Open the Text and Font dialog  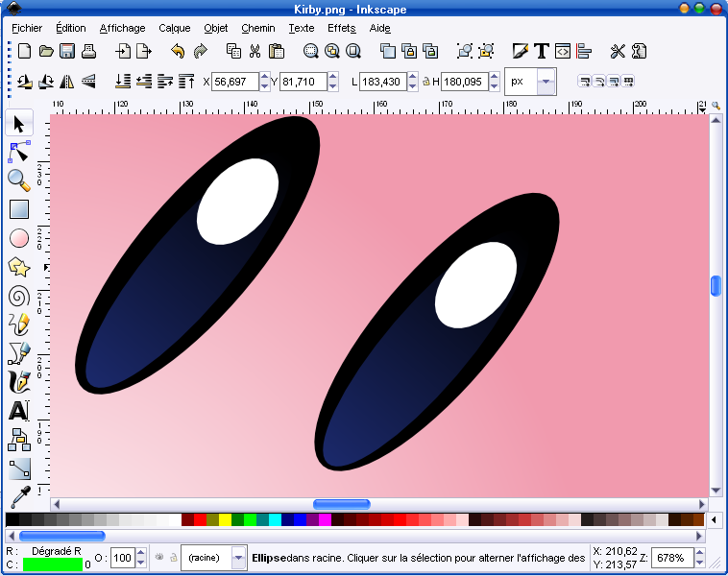click(542, 51)
